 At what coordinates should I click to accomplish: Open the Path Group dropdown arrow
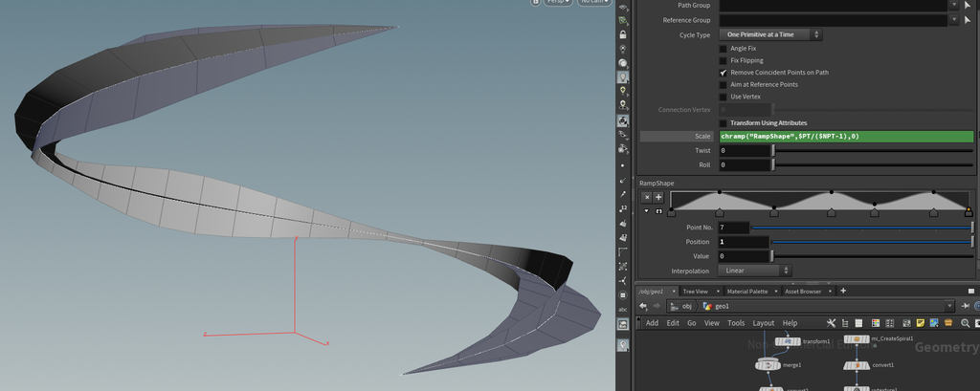point(954,5)
